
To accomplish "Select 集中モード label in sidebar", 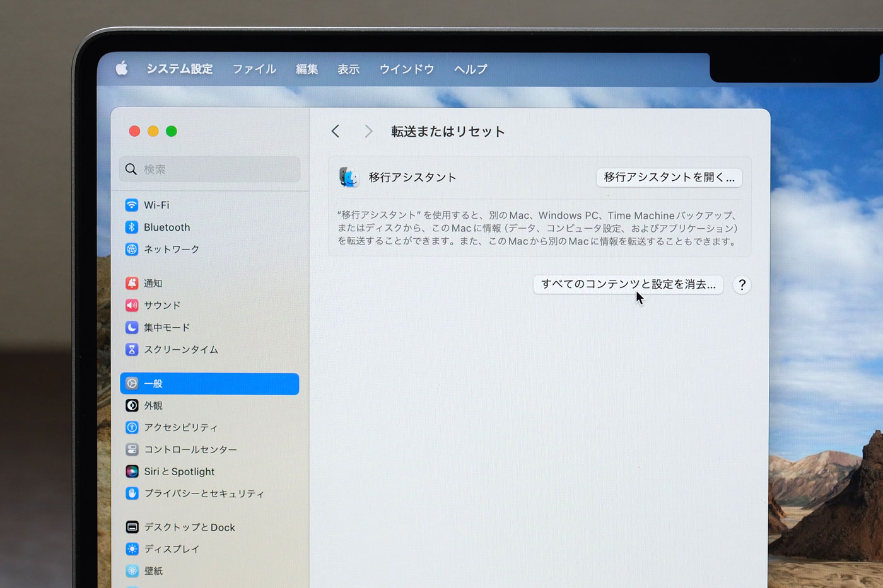I will (167, 327).
